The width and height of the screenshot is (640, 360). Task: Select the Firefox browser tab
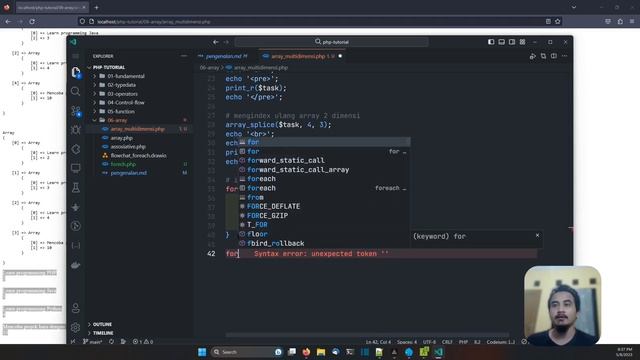tap(51, 7)
